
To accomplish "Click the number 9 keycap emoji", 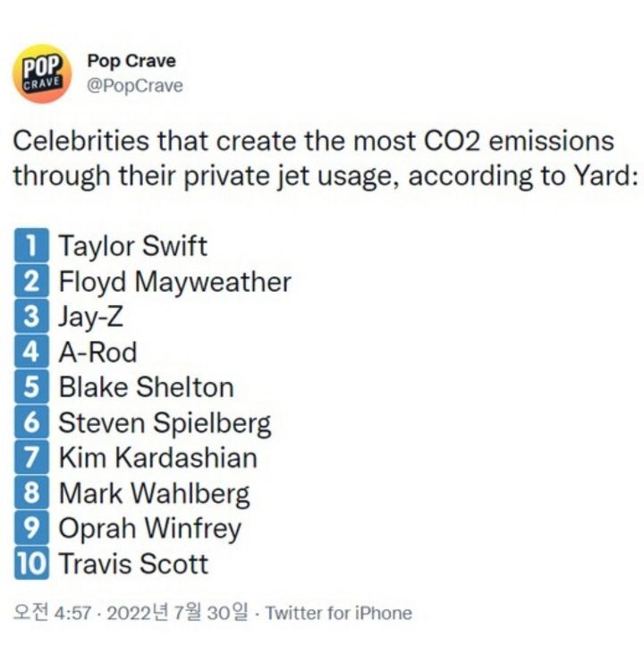I will click(x=31, y=528).
